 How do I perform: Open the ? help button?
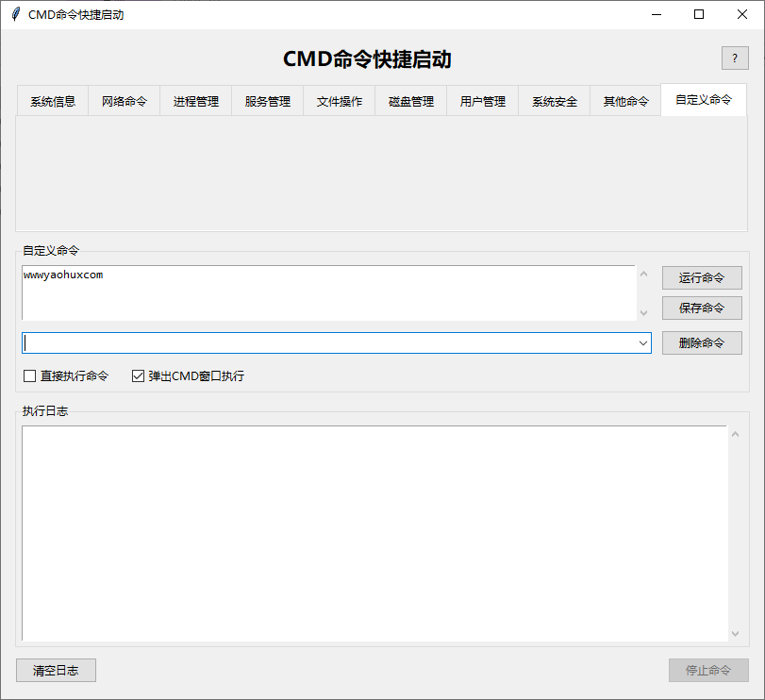[x=735, y=58]
